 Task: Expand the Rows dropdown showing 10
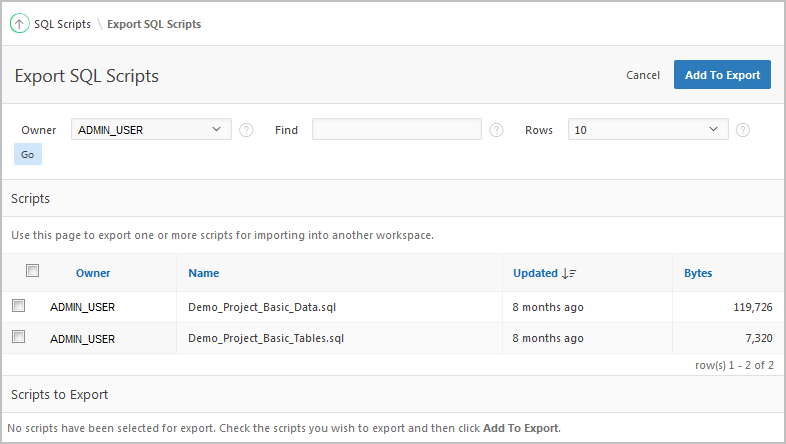click(x=648, y=129)
